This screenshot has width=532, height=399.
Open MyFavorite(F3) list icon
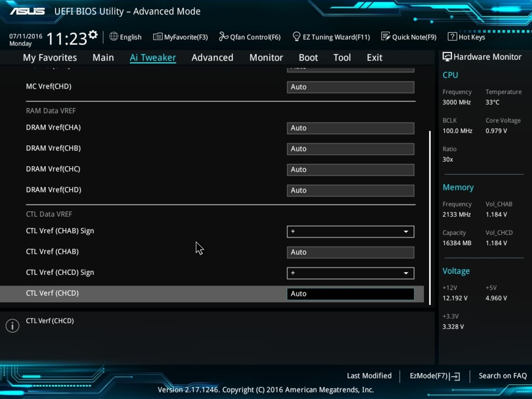tap(158, 37)
